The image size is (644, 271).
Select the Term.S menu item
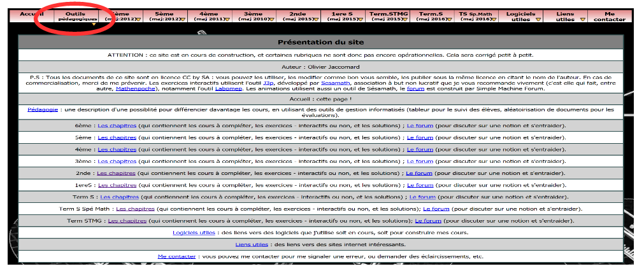(432, 17)
